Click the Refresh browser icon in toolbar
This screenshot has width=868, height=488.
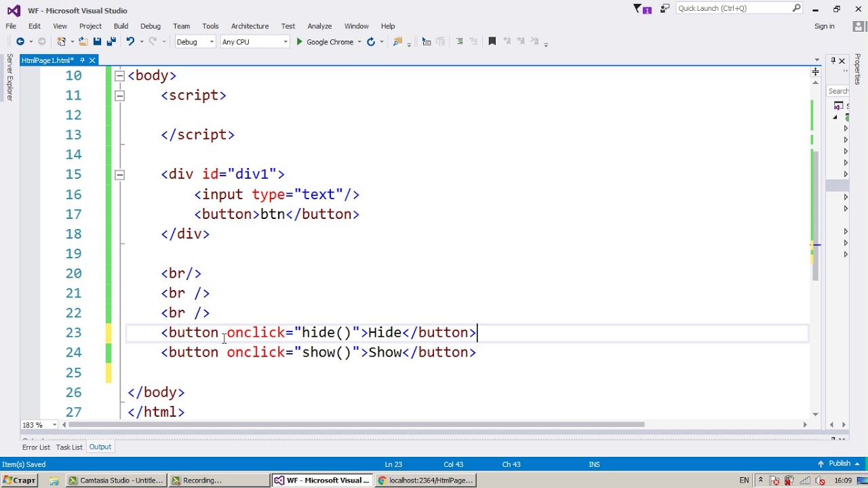(371, 42)
